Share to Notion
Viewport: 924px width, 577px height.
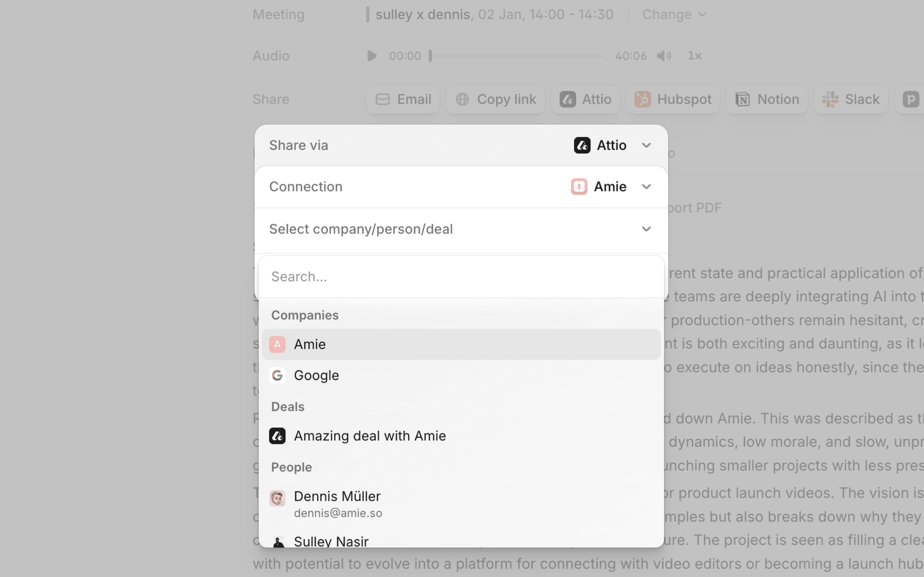click(767, 99)
